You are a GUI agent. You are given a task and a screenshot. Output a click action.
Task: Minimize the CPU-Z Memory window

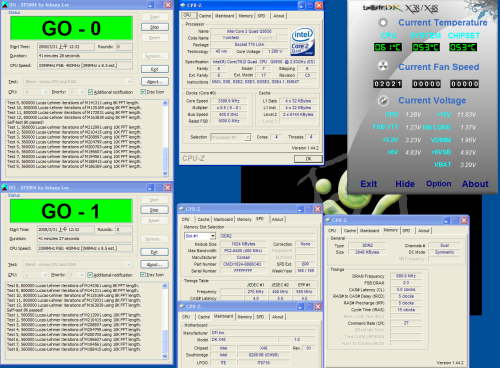tap(446, 220)
